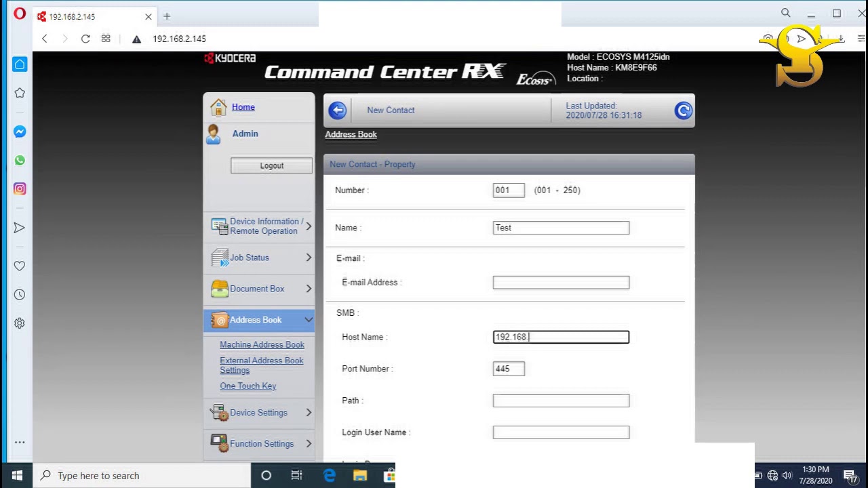Click the blue back arrow beside New Contact

(x=338, y=110)
